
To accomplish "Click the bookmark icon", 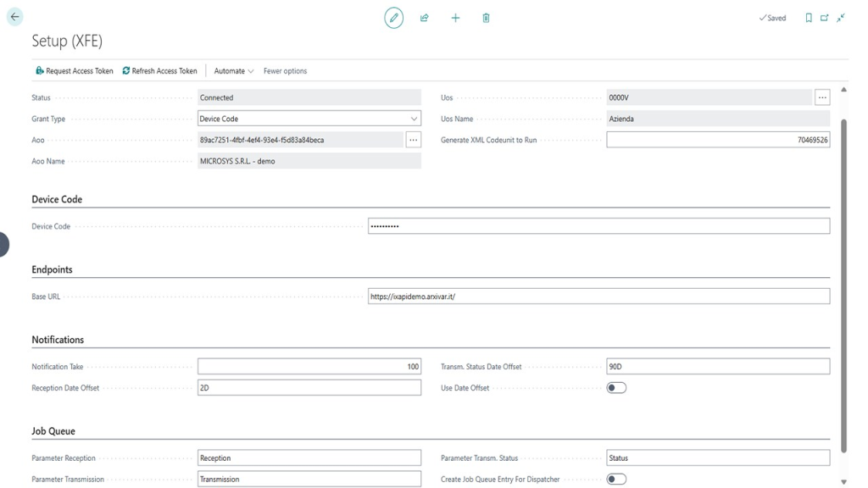I will coord(809,18).
